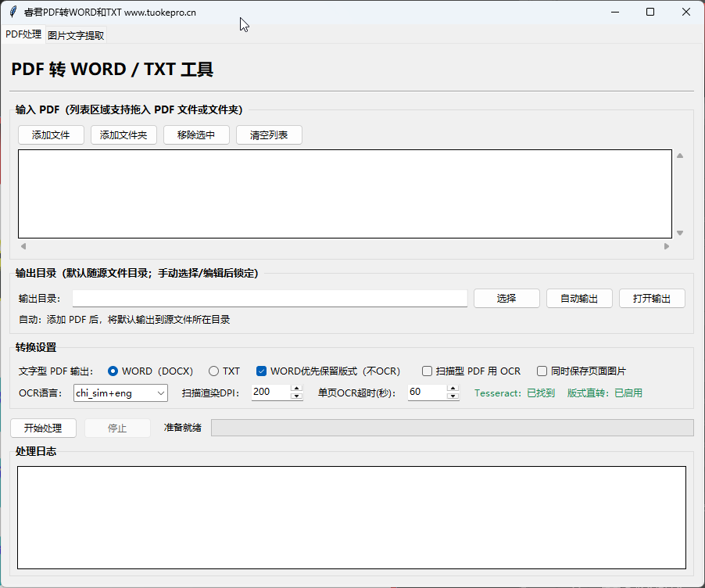
Task: Decrease 扫描渲染DPI with down arrow
Action: point(296,396)
